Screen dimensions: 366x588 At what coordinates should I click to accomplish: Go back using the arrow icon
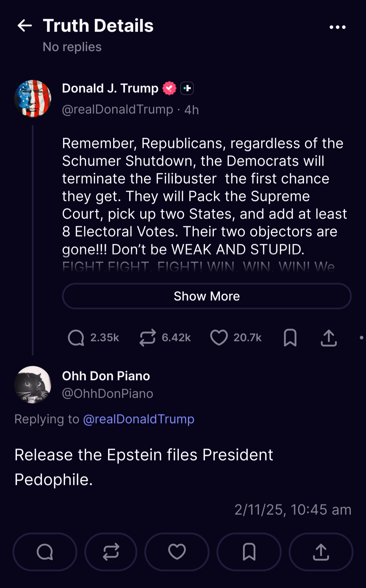point(25,26)
